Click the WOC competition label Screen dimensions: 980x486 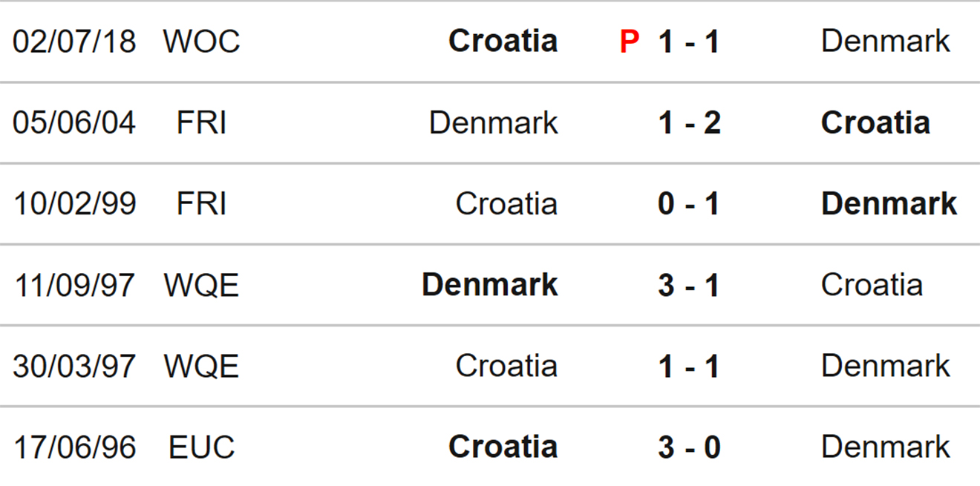pyautogui.click(x=202, y=42)
